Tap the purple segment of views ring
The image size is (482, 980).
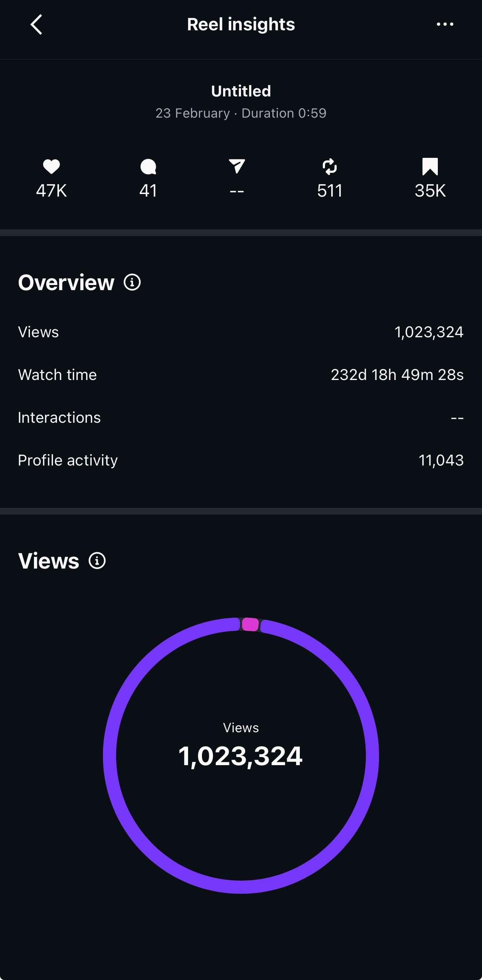pos(110,755)
